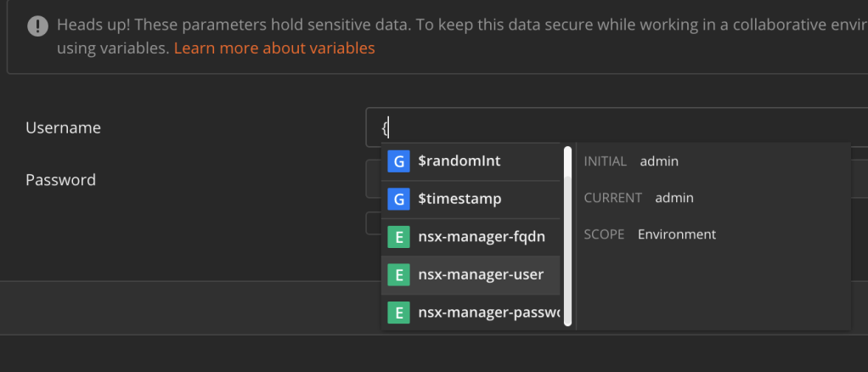Click the warning icon in Heads up banner
Image resolution: width=868 pixels, height=372 pixels.
pos(37,25)
